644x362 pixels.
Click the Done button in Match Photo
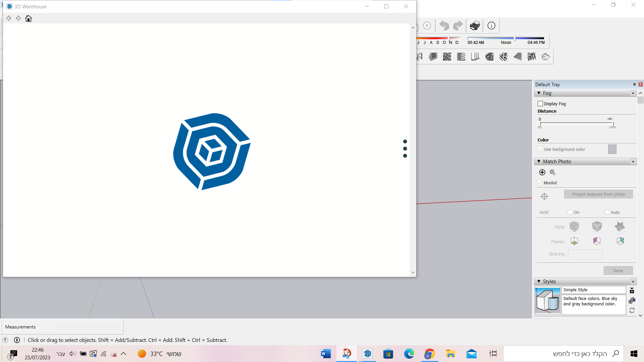coord(618,270)
